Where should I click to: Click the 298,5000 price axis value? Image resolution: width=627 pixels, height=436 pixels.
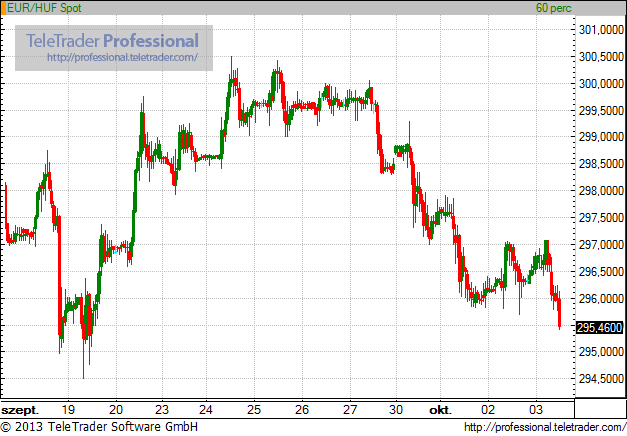[601, 164]
